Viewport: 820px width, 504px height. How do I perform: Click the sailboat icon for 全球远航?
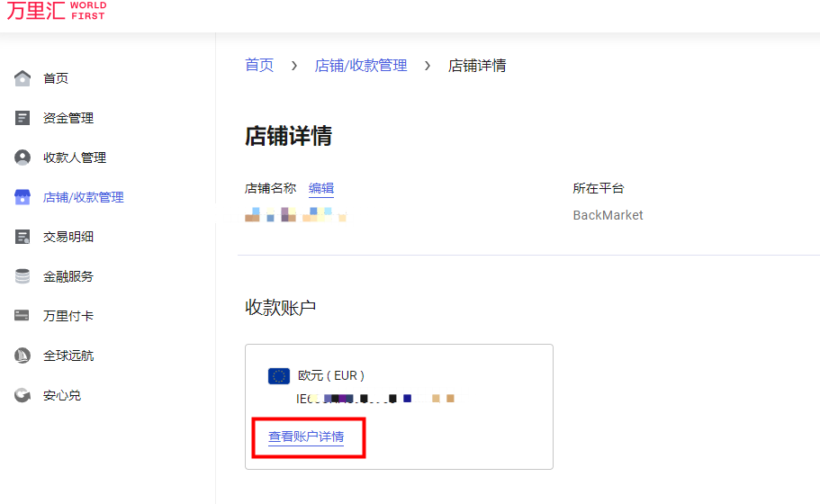click(x=23, y=355)
